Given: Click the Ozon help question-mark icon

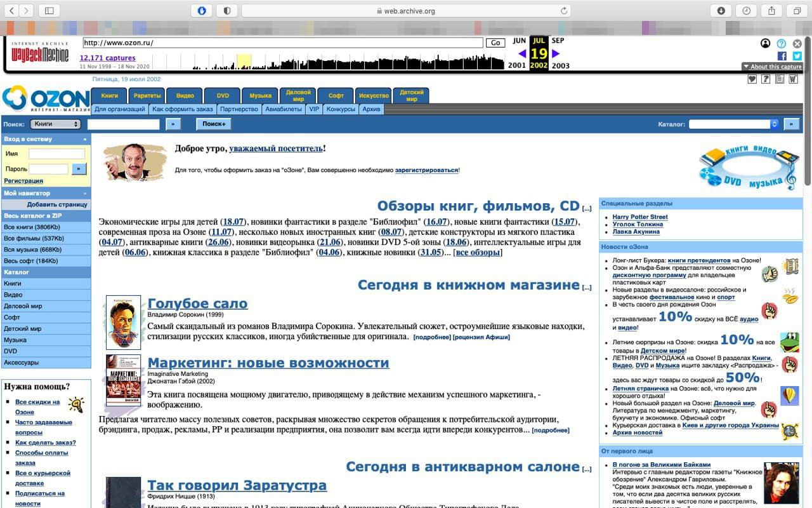Looking at the screenshot, I should (766, 79).
